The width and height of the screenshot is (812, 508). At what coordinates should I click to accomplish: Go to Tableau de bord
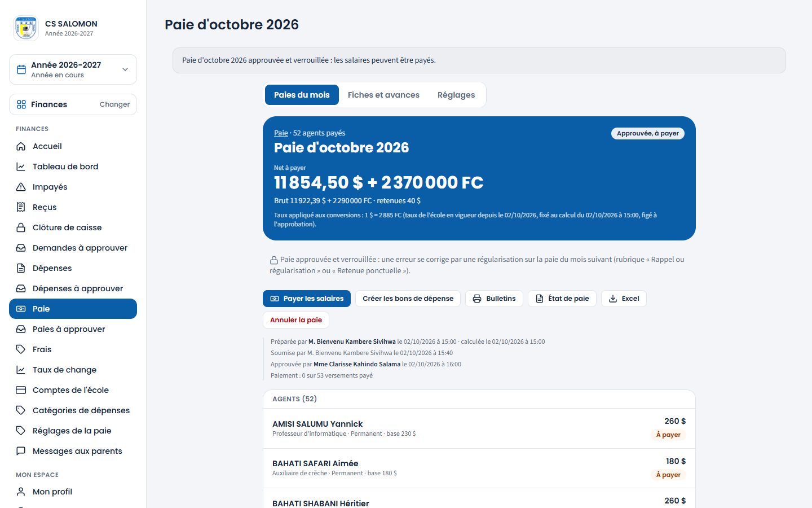point(73,167)
